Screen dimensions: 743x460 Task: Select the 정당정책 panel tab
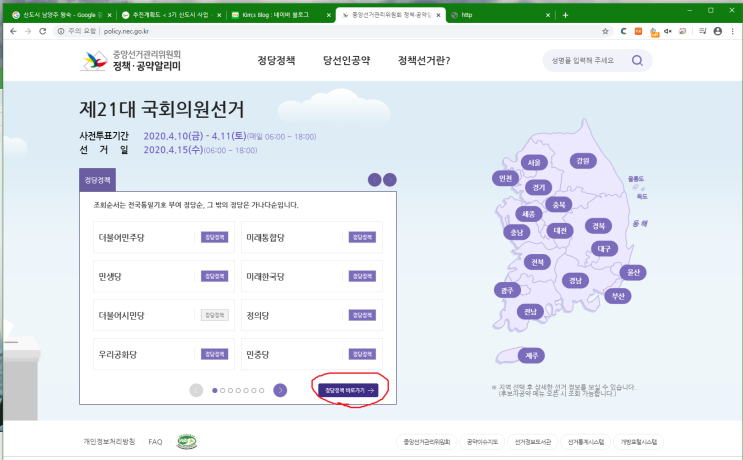tap(98, 180)
